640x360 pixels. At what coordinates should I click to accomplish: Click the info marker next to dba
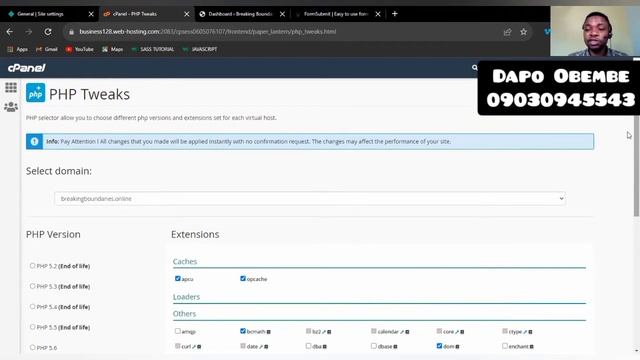tap(325, 347)
